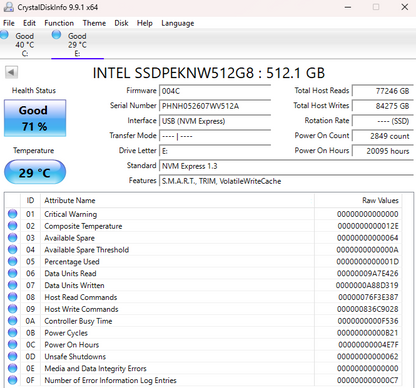Open the Disk menu
The height and width of the screenshot is (388, 416).
point(121,23)
